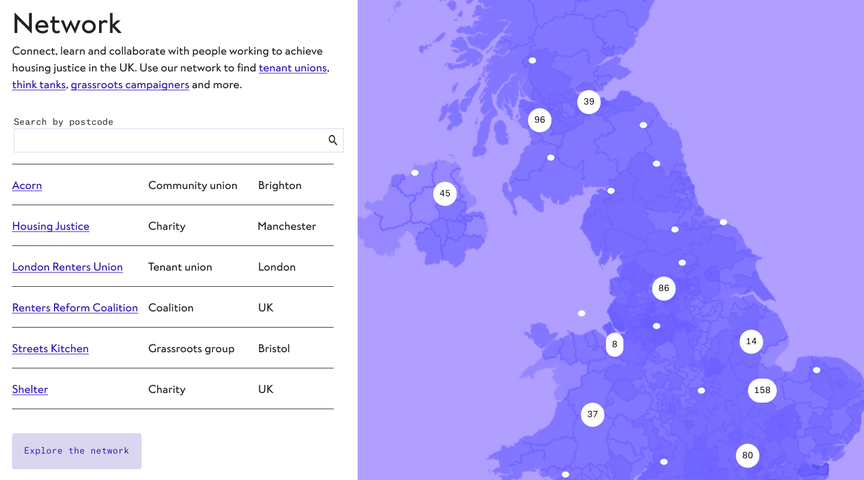Open the Shelter charity link
Image resolution: width=864 pixels, height=480 pixels.
pyautogui.click(x=30, y=390)
